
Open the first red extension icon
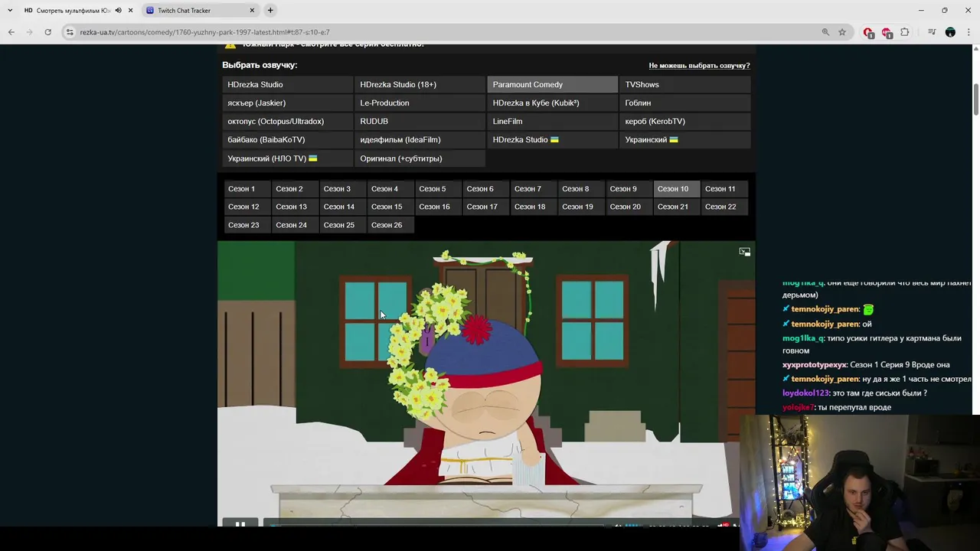868,32
